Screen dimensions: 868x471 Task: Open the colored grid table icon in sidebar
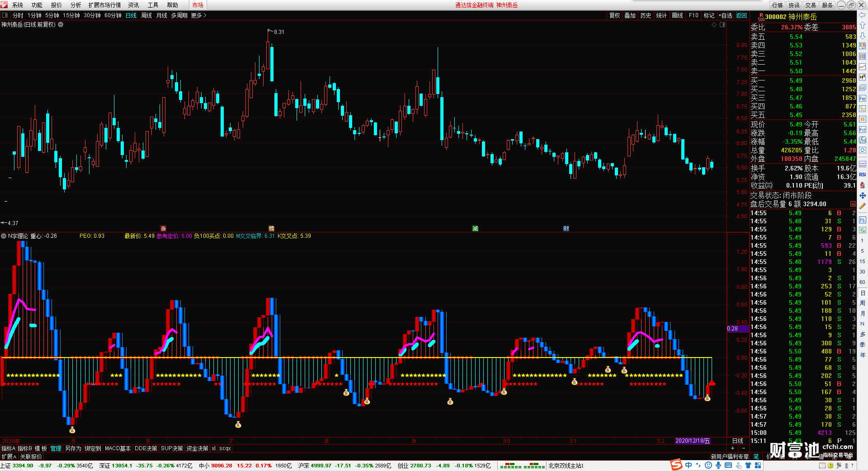863,57
